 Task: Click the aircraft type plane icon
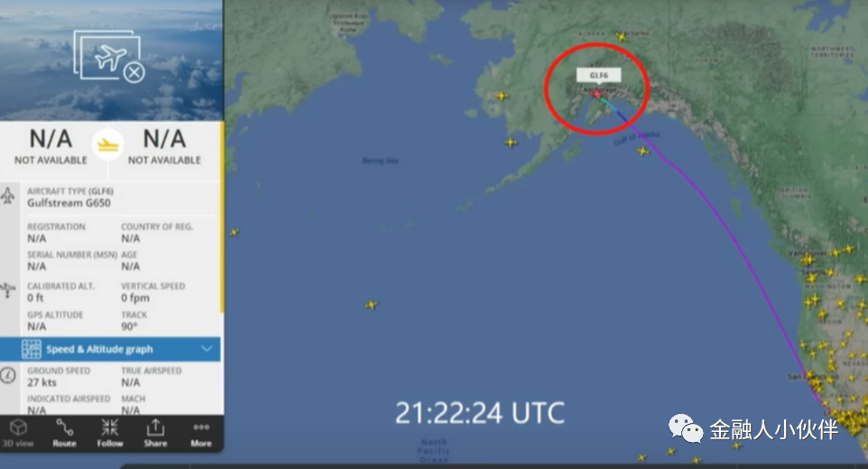click(x=8, y=196)
